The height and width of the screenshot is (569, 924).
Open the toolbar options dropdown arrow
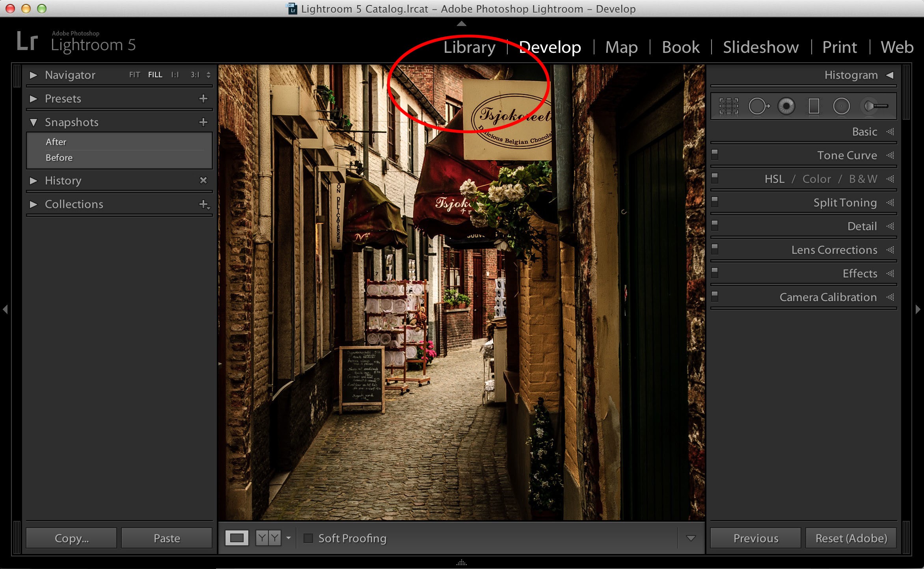pos(691,538)
